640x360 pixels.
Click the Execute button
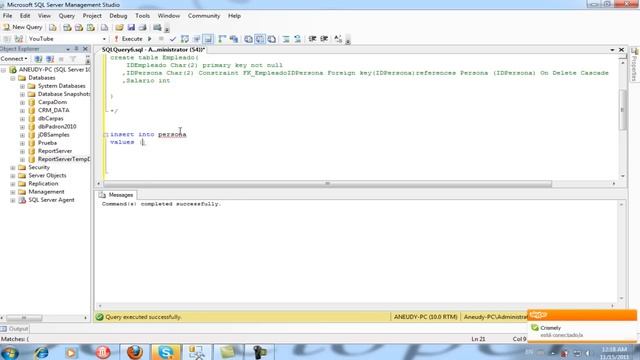point(128,39)
